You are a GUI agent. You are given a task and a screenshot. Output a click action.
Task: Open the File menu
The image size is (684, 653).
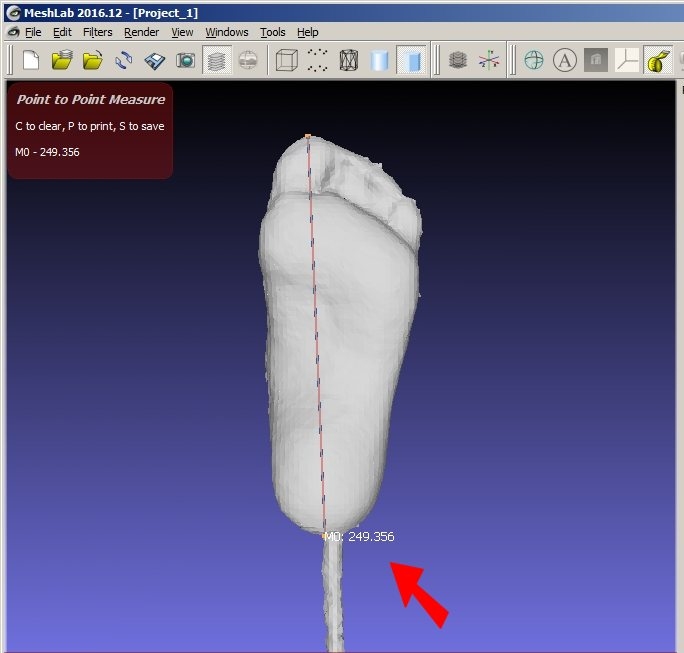[x=33, y=32]
